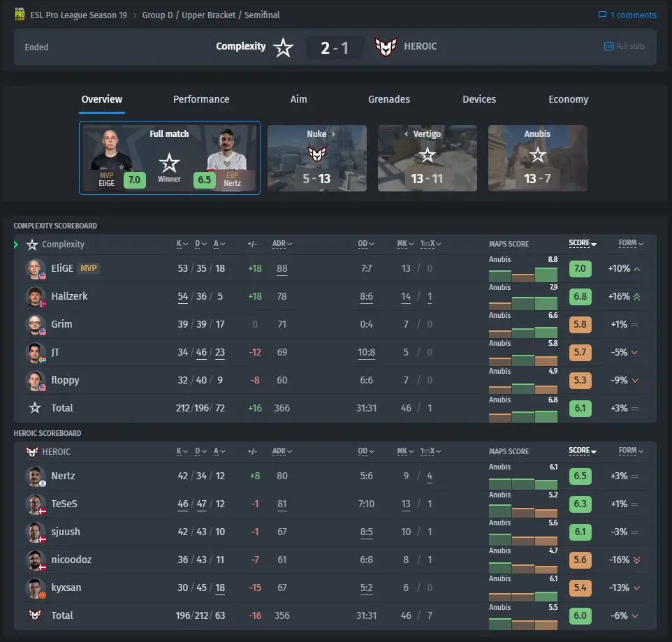672x642 pixels.
Task: Click the green 7.0 score badge for EliGE
Action: 580,269
